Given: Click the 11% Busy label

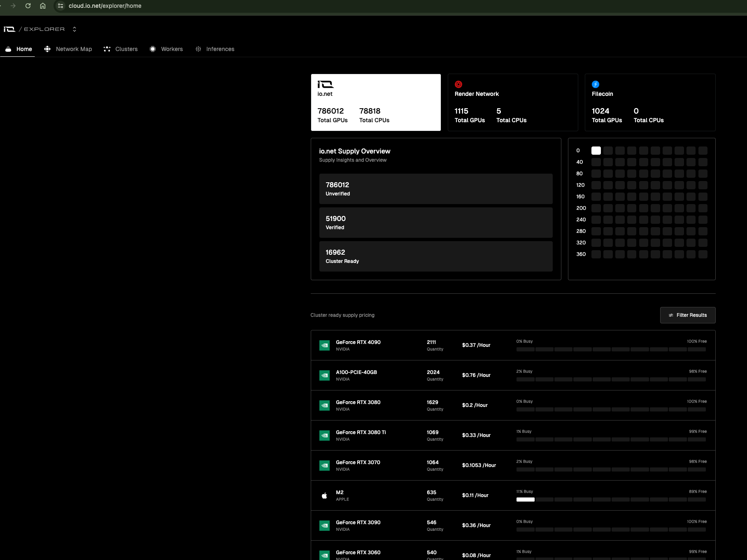Looking at the screenshot, I should pyautogui.click(x=525, y=492).
